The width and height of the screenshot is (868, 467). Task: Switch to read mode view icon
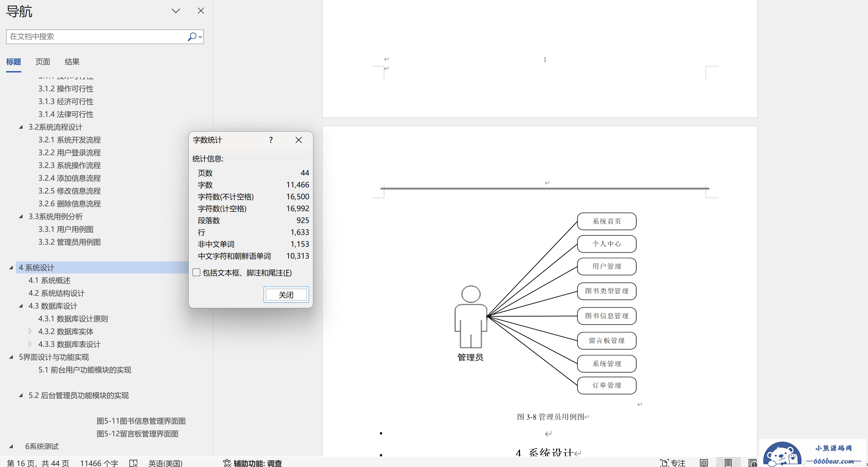tap(704, 463)
